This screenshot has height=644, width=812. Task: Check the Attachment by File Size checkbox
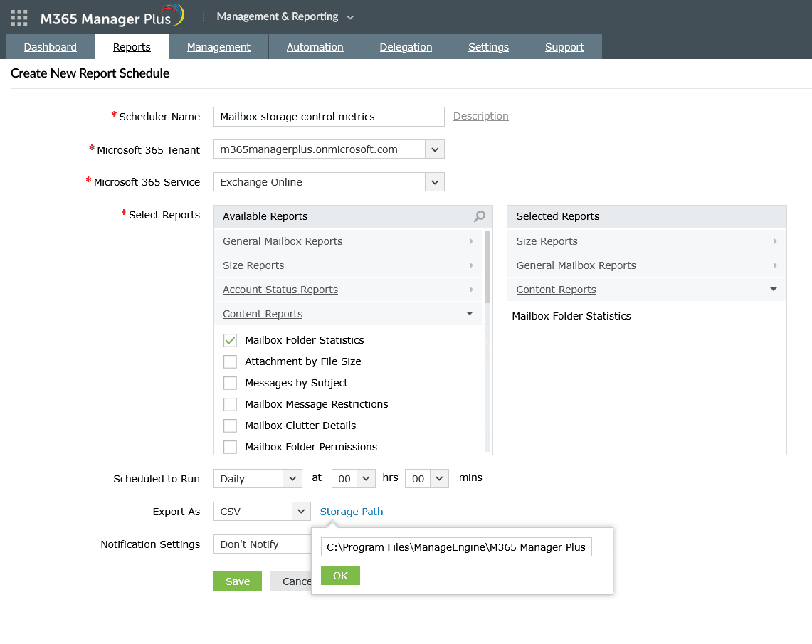pyautogui.click(x=230, y=361)
